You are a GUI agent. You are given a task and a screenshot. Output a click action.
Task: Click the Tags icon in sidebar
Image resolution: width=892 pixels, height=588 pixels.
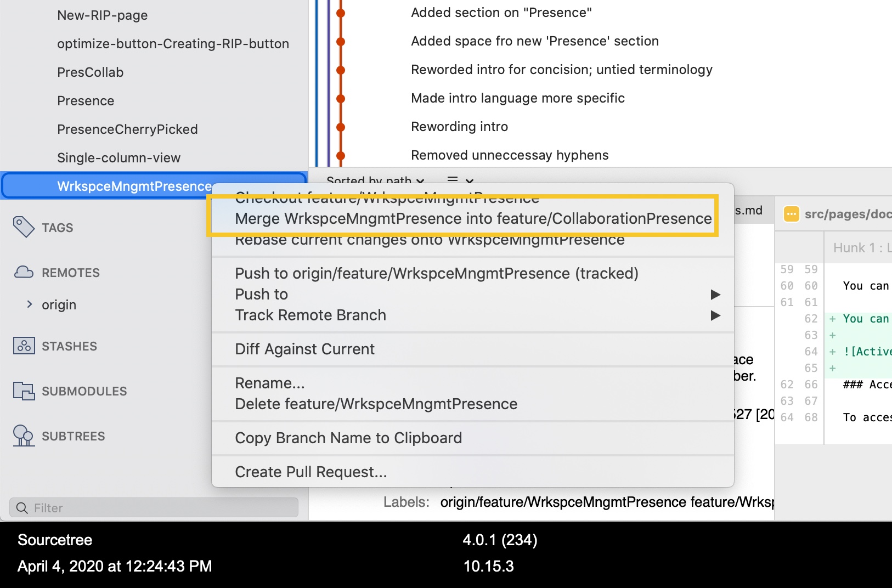24,227
